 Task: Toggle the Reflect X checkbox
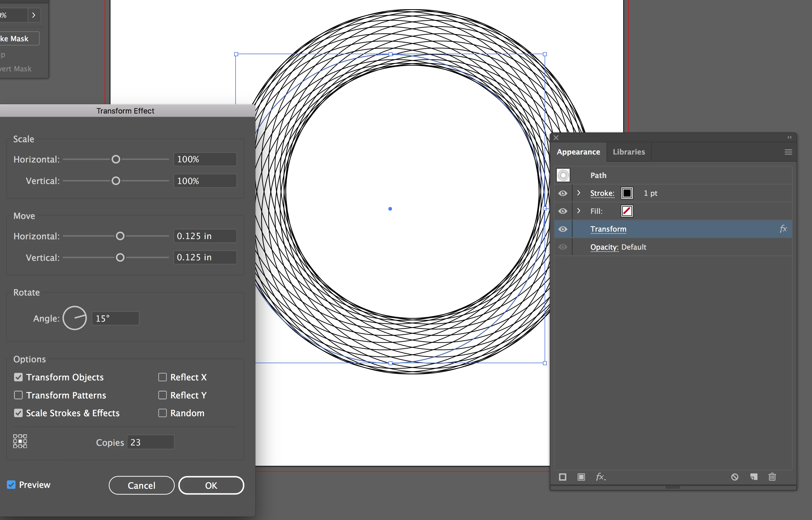tap(162, 377)
